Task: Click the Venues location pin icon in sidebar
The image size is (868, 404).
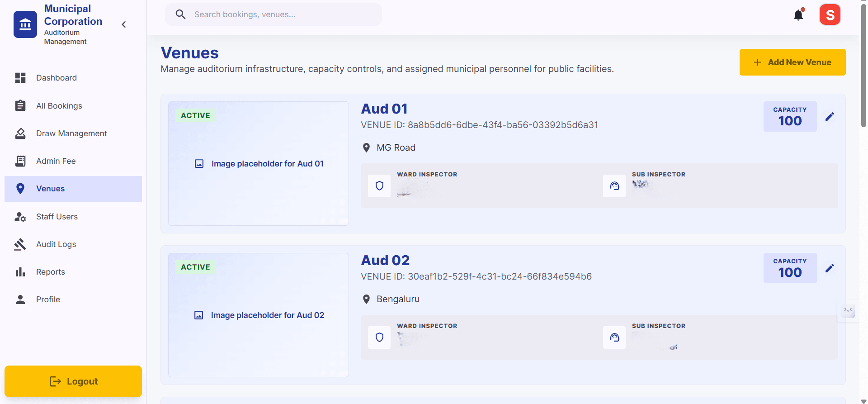Action: coord(20,189)
